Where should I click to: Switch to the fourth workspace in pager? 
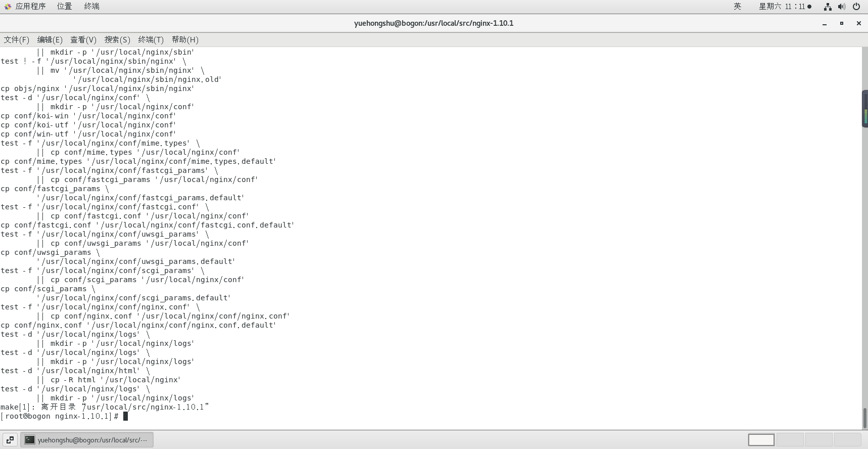[x=847, y=440]
